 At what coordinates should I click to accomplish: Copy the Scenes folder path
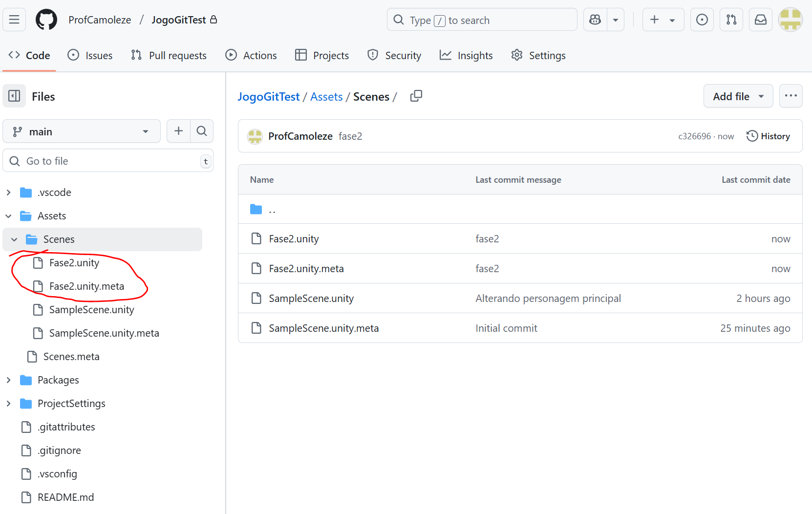click(416, 96)
